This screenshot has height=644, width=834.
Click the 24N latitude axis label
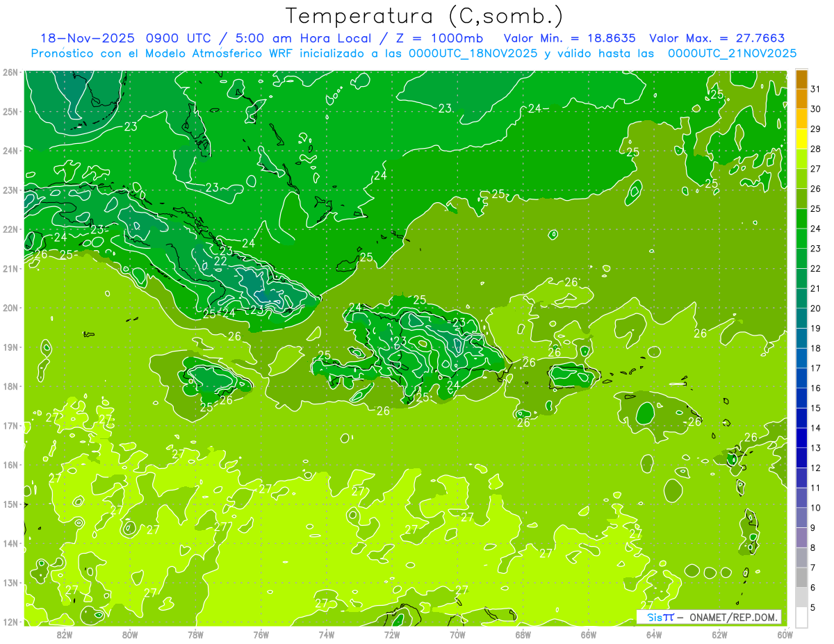[10, 150]
